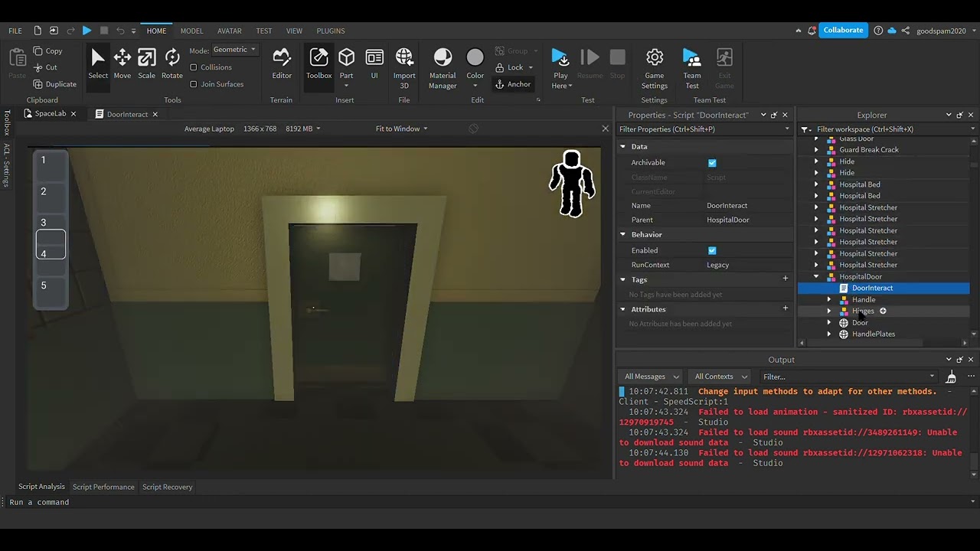Open the Terrain Editor
The width and height of the screenshot is (980, 551).
tap(282, 64)
